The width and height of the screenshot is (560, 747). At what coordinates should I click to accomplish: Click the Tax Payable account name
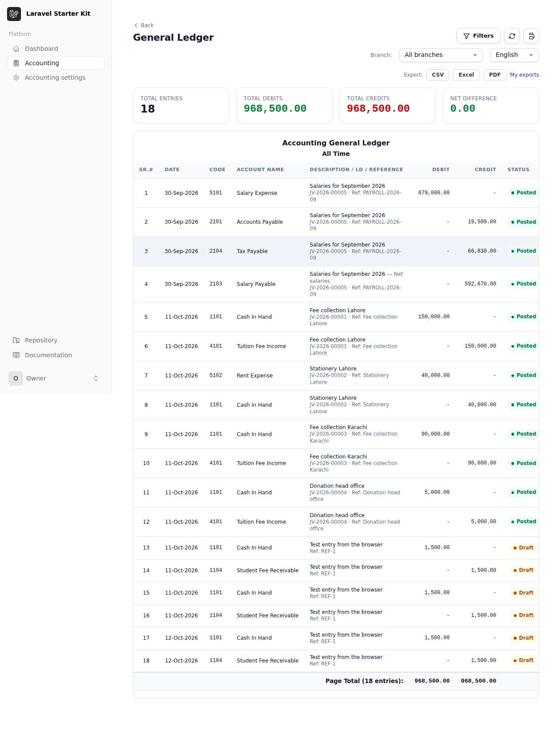252,251
